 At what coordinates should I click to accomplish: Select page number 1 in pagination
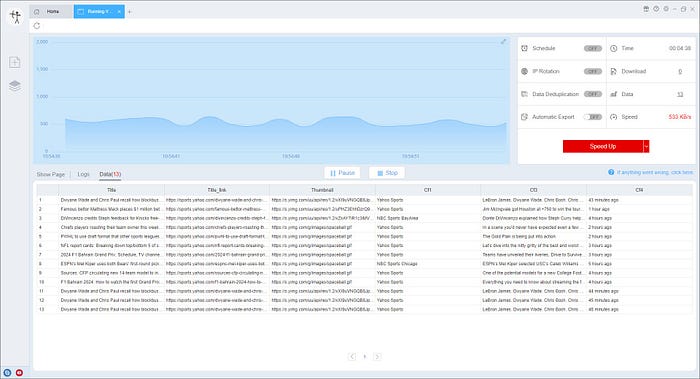365,356
